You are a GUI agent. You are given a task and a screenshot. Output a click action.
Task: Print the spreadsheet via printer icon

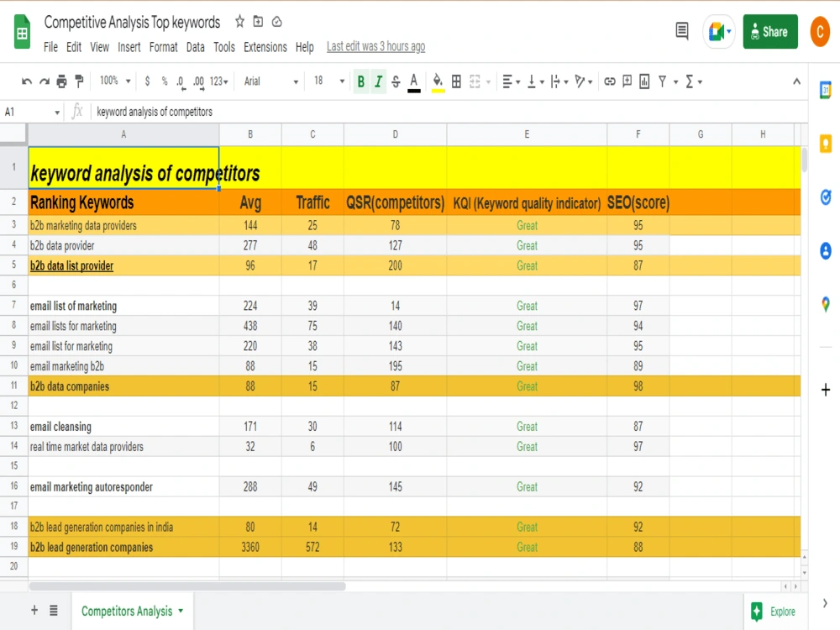(x=61, y=81)
